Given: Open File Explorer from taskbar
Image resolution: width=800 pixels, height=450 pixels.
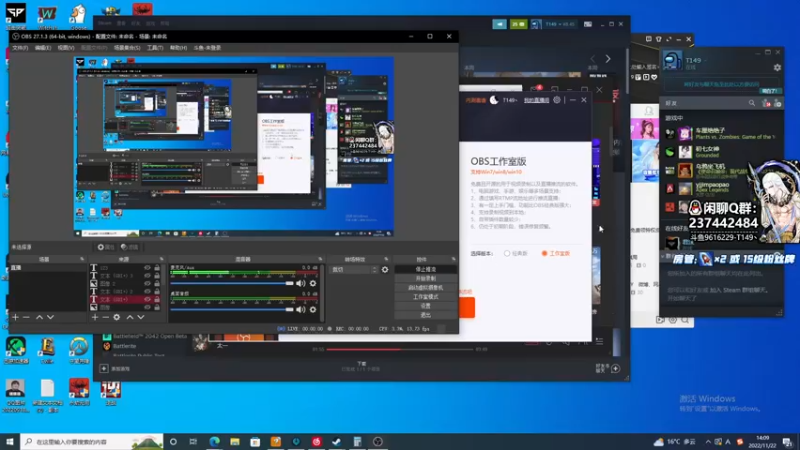Looking at the screenshot, I should coord(235,442).
